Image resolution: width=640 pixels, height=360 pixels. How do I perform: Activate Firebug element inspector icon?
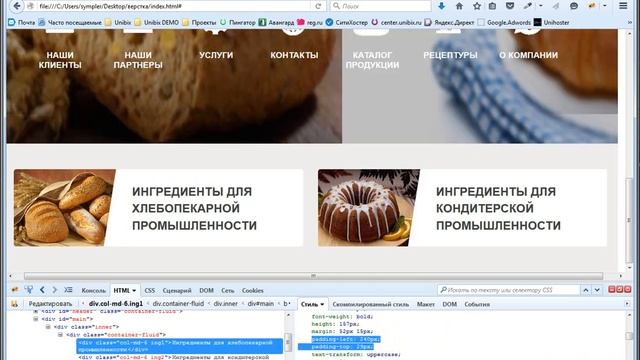click(29, 290)
